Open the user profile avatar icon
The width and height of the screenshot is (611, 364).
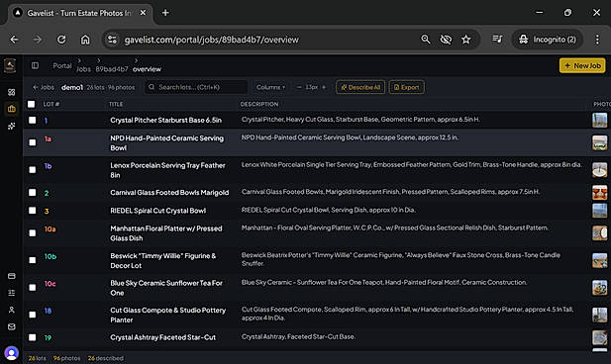click(x=11, y=353)
